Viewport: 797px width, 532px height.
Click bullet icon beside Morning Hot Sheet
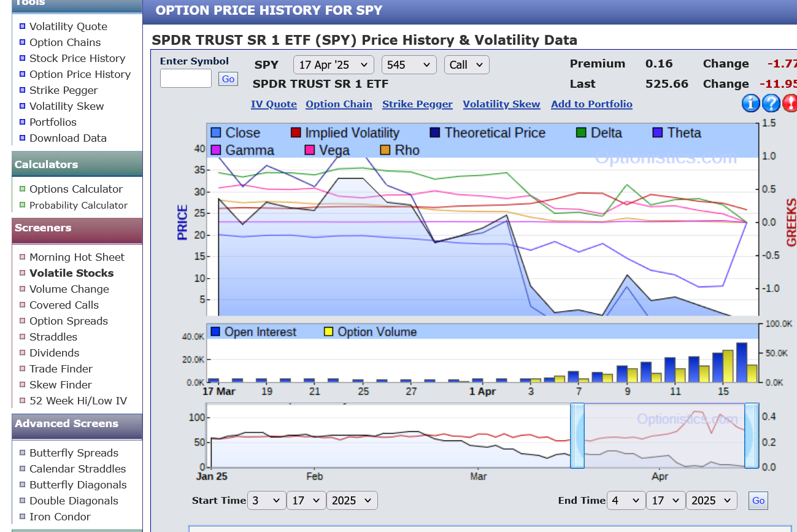click(23, 257)
